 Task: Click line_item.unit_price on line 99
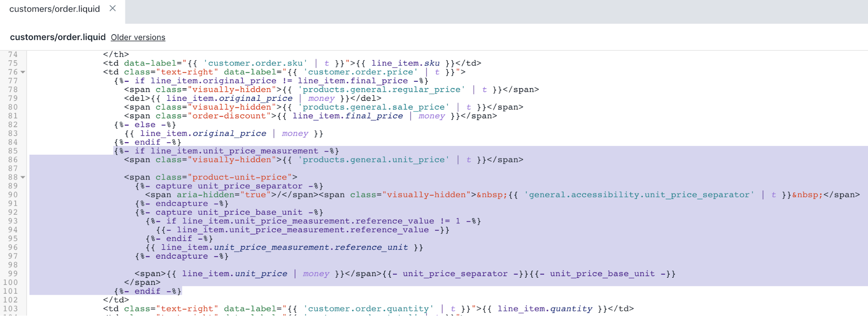(x=234, y=274)
